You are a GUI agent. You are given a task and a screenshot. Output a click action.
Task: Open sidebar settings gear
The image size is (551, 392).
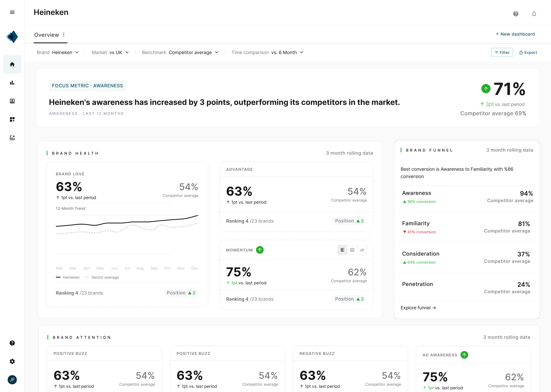(12, 361)
